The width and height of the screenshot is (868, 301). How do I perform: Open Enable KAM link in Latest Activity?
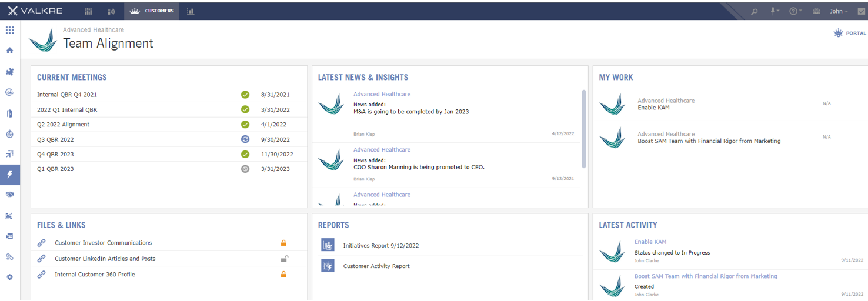650,242
